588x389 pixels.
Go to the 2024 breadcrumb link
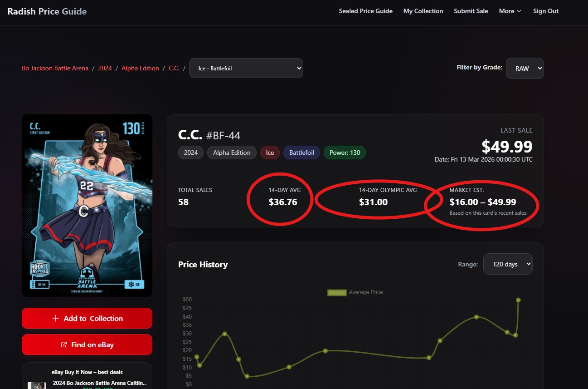pyautogui.click(x=105, y=68)
